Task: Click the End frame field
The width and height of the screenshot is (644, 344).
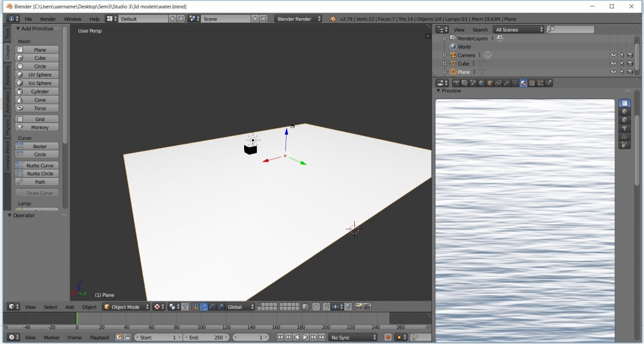Action: 205,338
